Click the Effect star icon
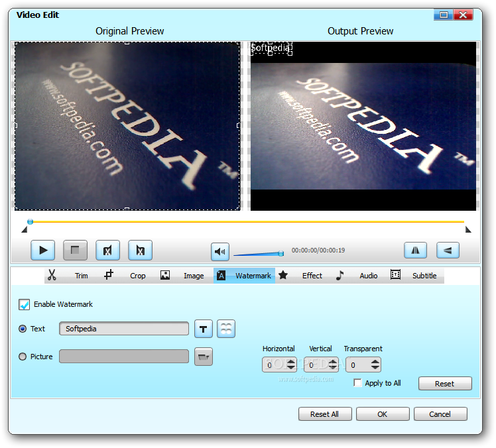496x448 pixels. (x=283, y=275)
